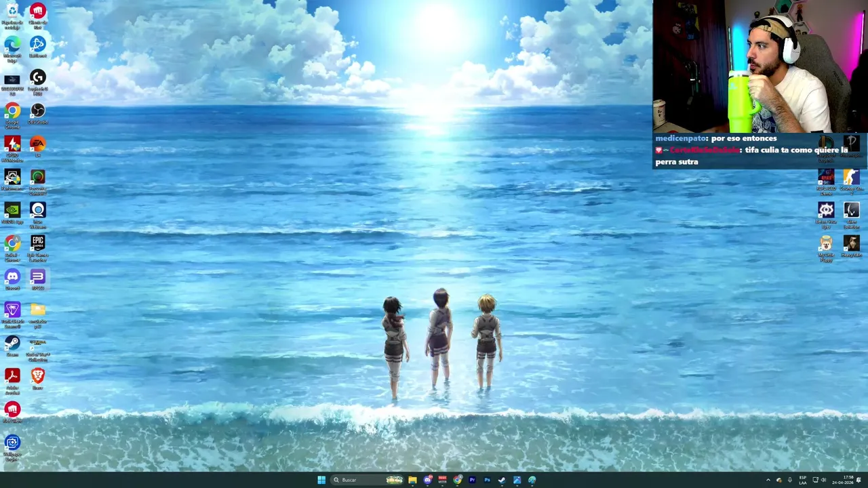The width and height of the screenshot is (868, 488).
Task: Launch Epic Games Launcher shortcut
Action: pos(37,247)
